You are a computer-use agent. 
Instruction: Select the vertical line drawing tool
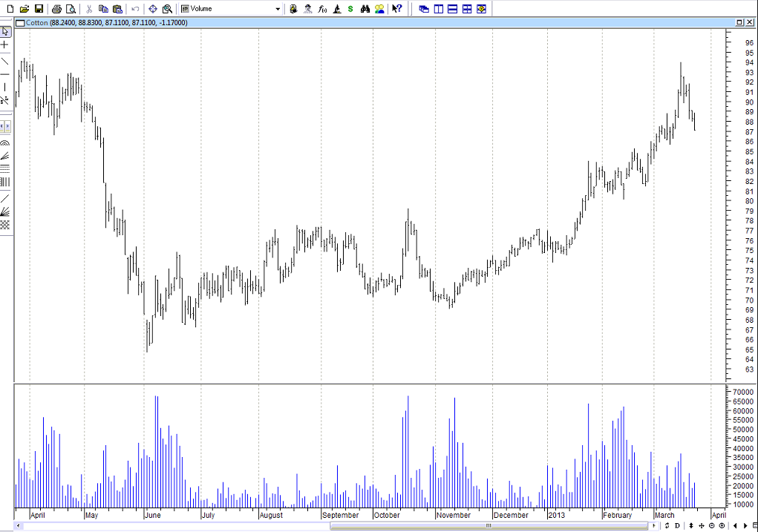(x=5, y=87)
